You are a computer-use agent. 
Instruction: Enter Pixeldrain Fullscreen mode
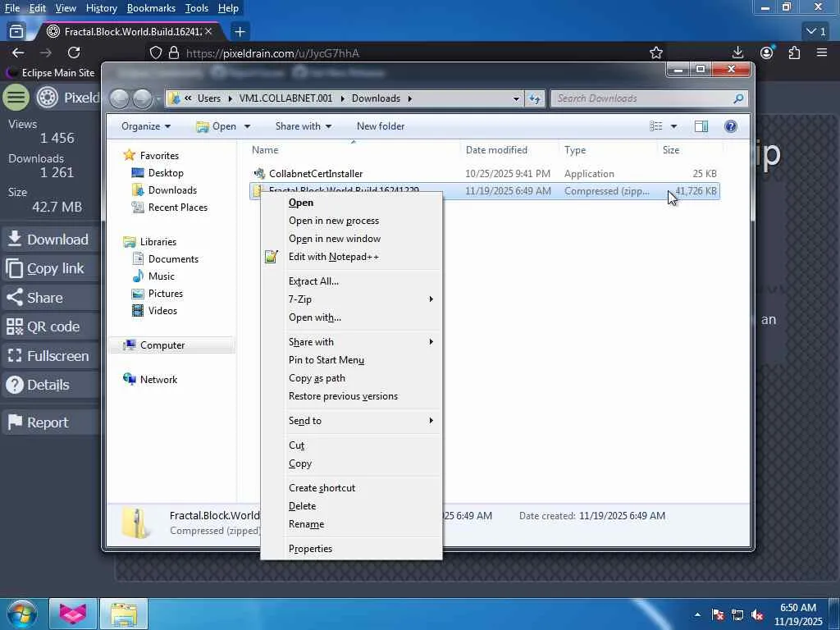[48, 356]
